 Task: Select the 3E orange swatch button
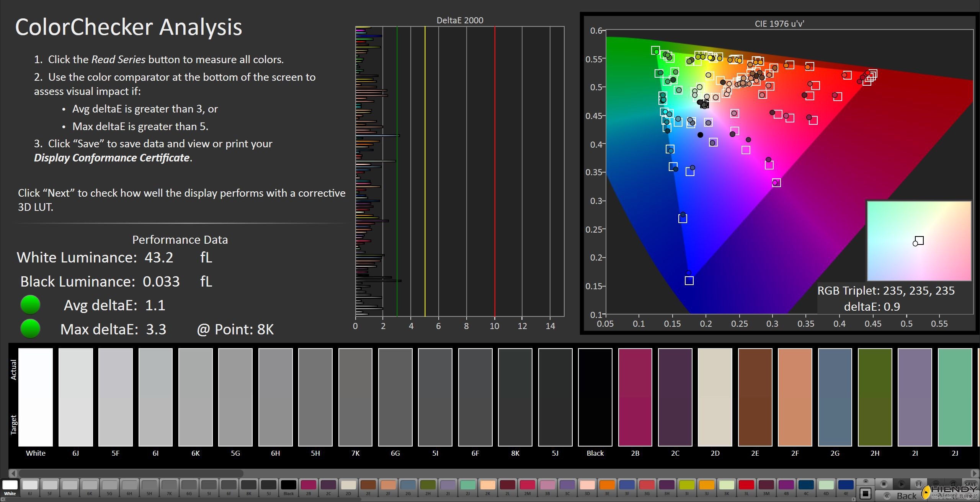(607, 487)
